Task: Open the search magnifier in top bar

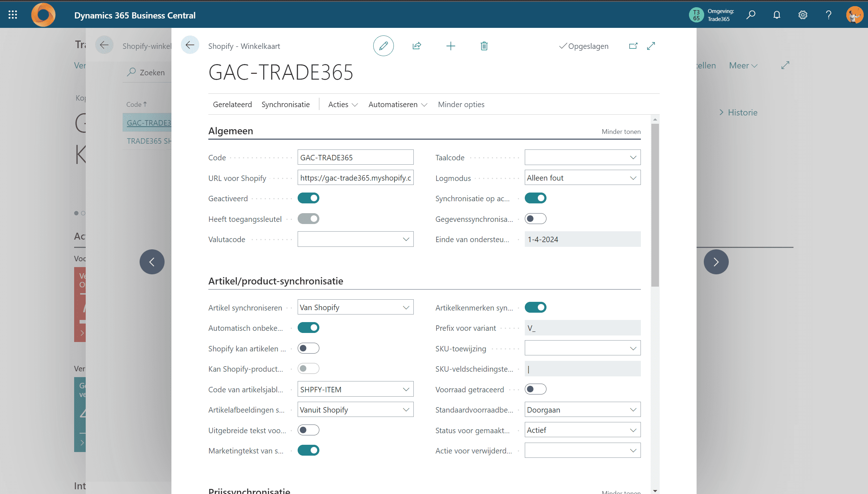Action: (751, 15)
